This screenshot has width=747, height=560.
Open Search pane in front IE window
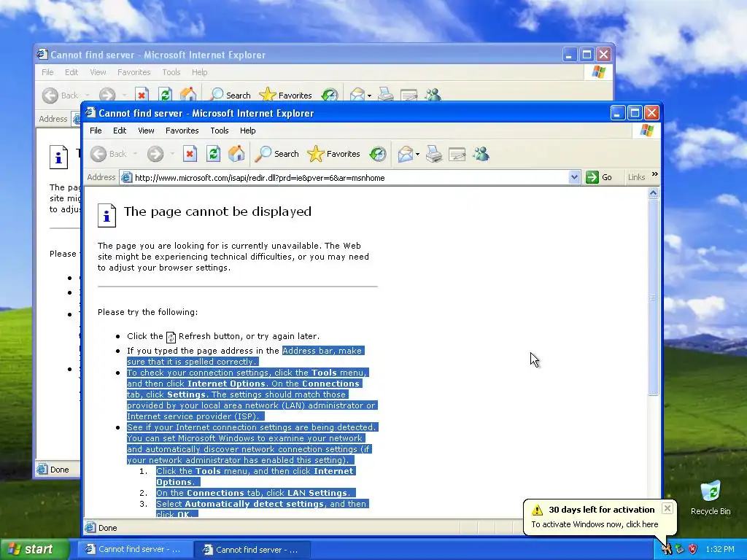[276, 154]
